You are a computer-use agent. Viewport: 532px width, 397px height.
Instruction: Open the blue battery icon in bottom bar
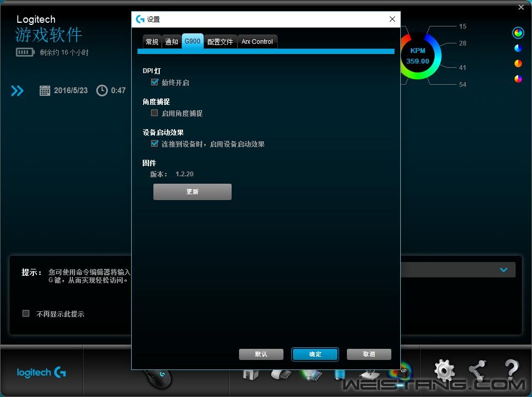pos(340,374)
